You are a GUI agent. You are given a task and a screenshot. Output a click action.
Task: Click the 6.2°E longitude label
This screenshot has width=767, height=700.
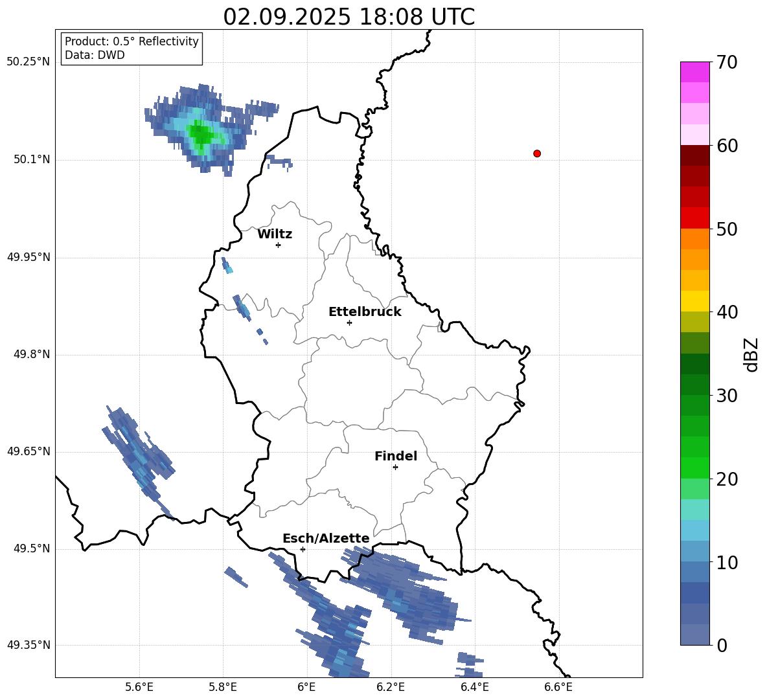point(391,687)
